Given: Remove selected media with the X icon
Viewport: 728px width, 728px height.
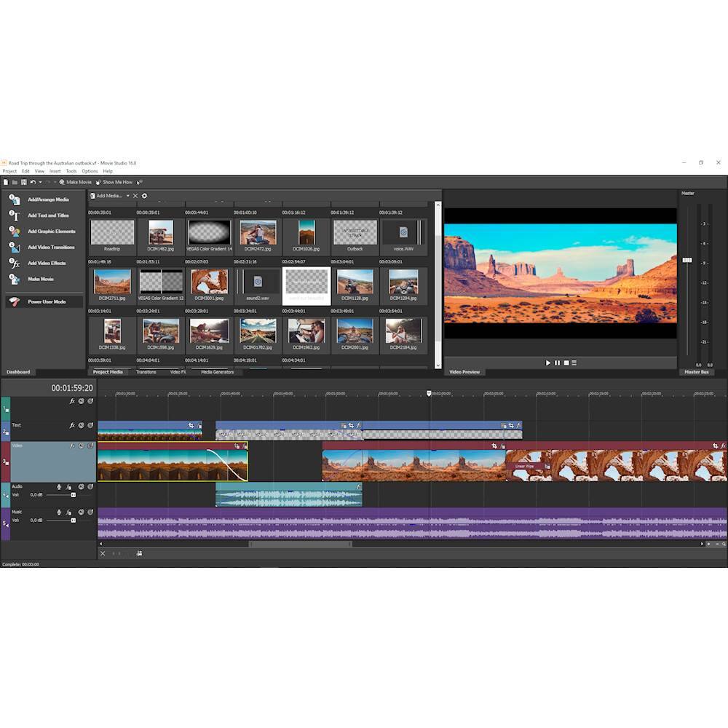Looking at the screenshot, I should pos(135,196).
